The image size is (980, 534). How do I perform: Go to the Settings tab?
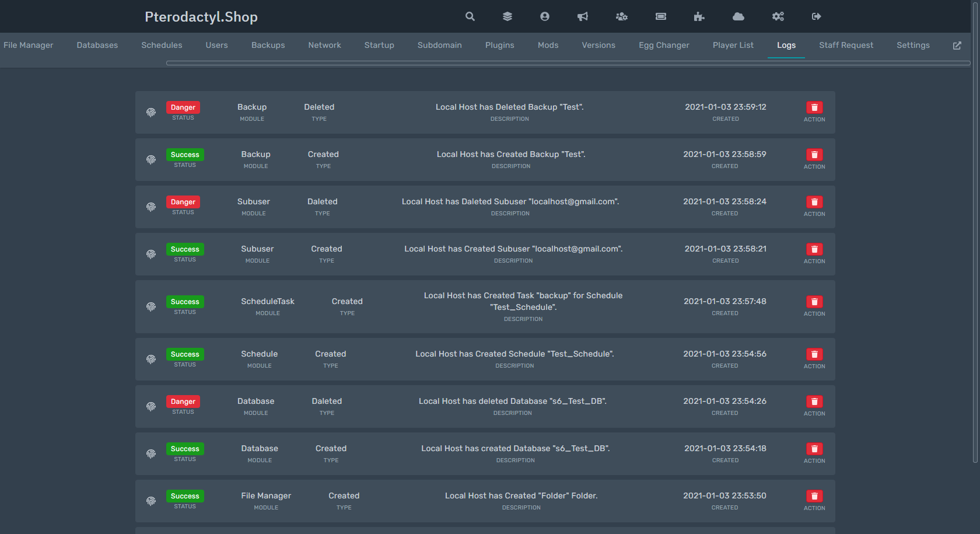pos(913,45)
